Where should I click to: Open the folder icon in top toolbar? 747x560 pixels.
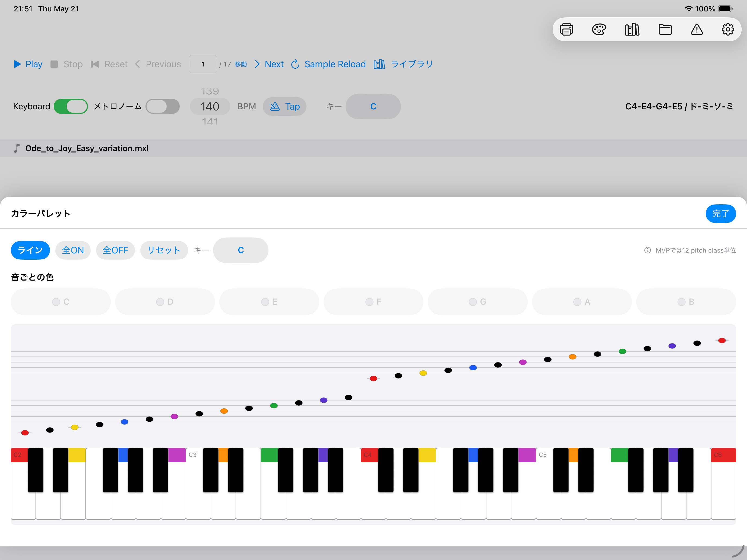click(x=665, y=29)
